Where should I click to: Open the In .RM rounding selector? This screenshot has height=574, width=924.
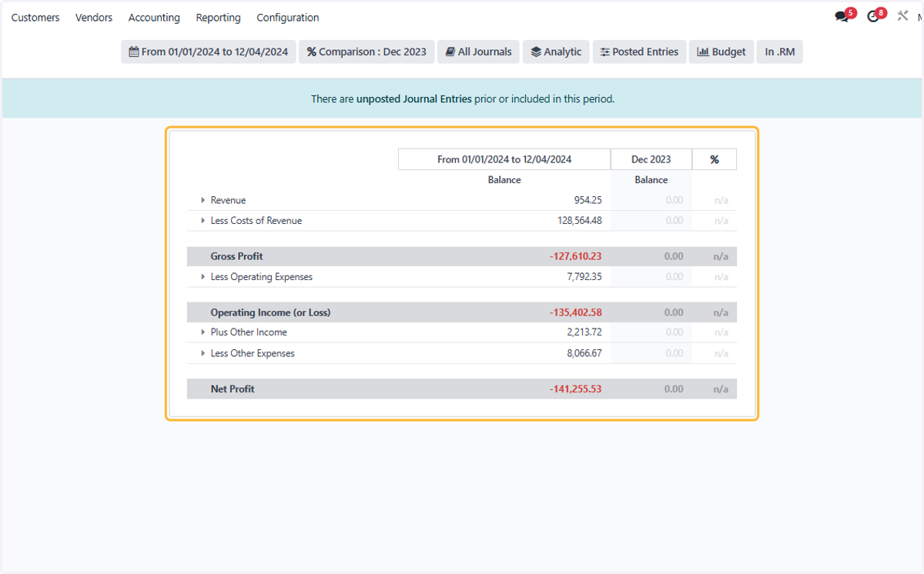[779, 52]
